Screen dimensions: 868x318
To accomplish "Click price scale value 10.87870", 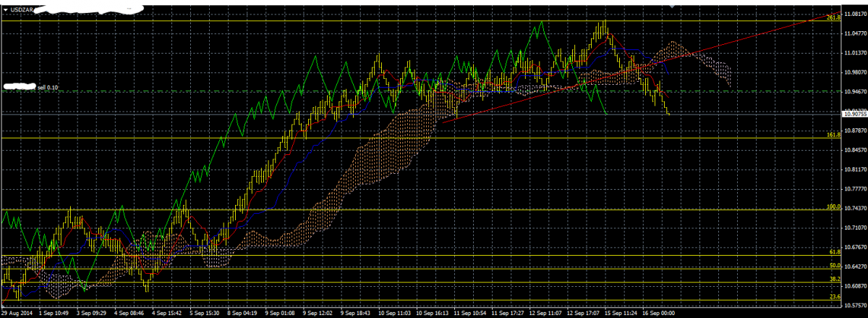I will (854, 130).
